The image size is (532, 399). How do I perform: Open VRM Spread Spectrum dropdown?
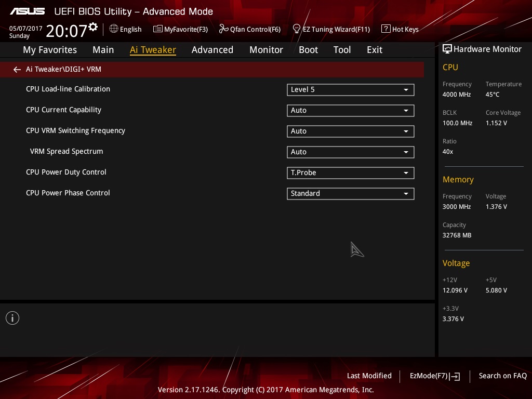pos(351,152)
